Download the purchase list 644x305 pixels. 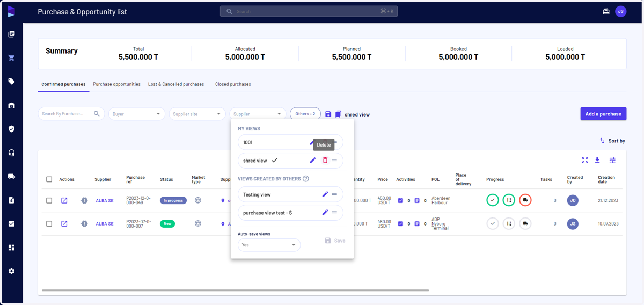[597, 160]
